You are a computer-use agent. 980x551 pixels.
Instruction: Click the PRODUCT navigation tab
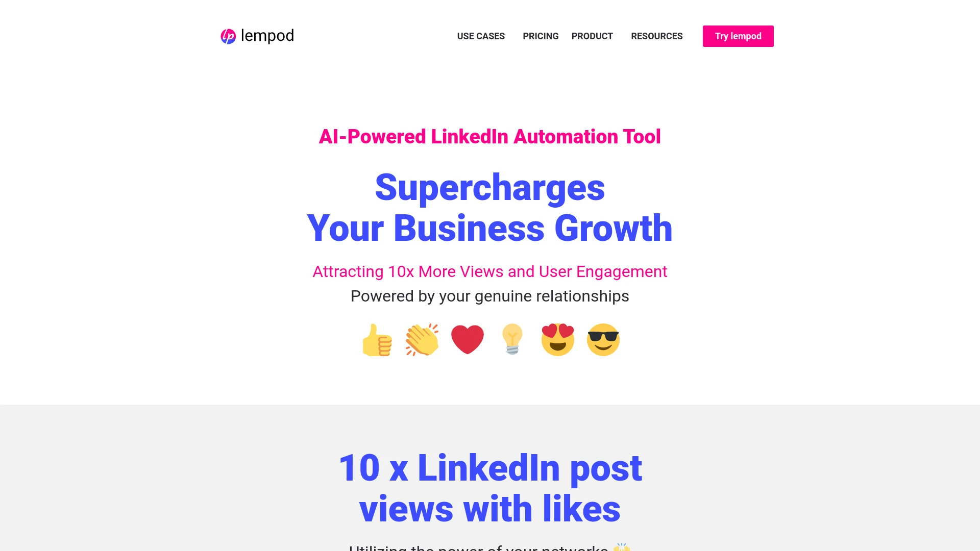tap(592, 36)
